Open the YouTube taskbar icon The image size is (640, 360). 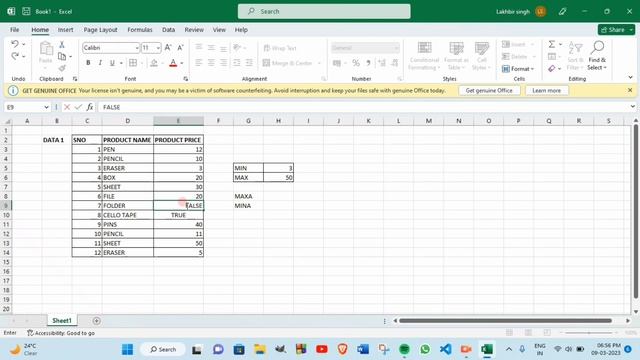click(322, 349)
